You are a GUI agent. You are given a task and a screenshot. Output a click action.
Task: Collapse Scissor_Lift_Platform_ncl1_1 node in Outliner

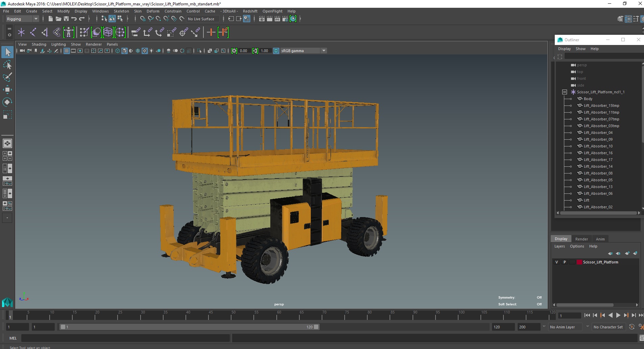click(564, 92)
